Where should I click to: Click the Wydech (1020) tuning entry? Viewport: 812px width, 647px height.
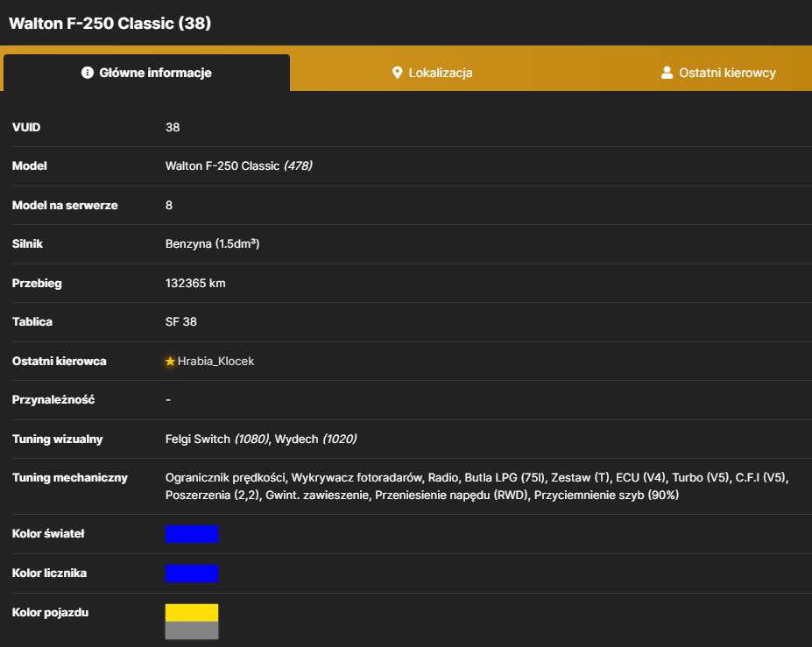pos(316,439)
